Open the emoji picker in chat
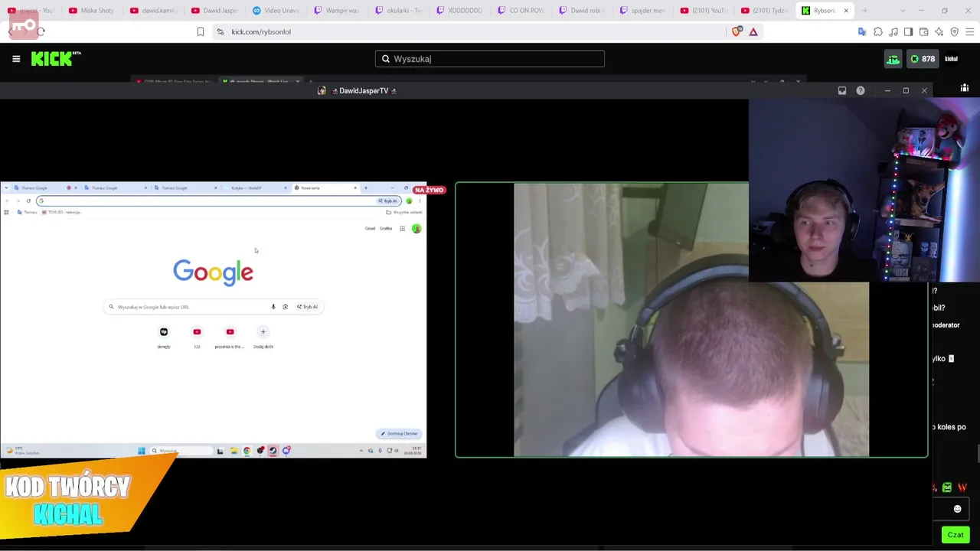 pos(957,509)
